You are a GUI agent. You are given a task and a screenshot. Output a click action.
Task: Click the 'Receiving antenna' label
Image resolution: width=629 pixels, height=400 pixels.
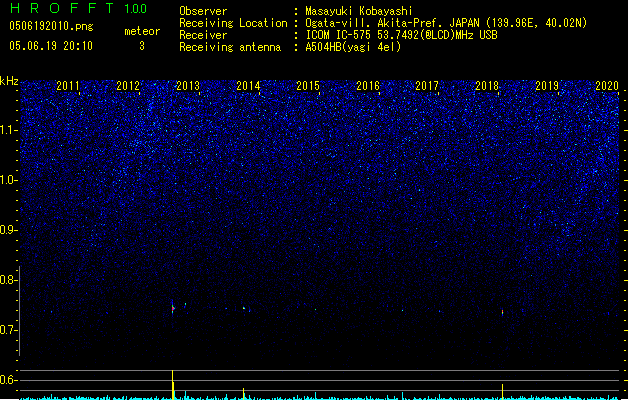click(230, 47)
